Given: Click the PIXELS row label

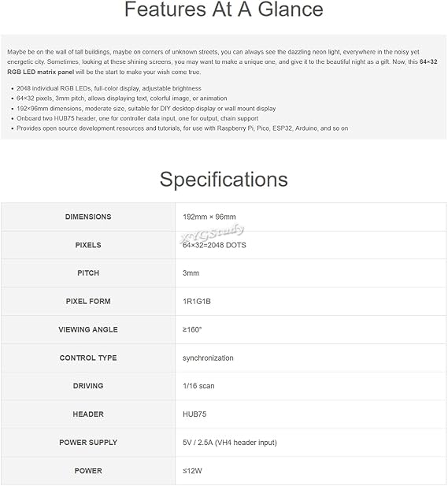Looking at the screenshot, I should click(88, 245).
